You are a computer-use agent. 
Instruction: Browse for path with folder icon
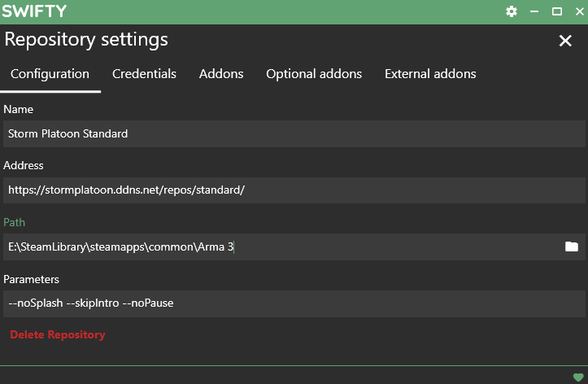coord(572,247)
